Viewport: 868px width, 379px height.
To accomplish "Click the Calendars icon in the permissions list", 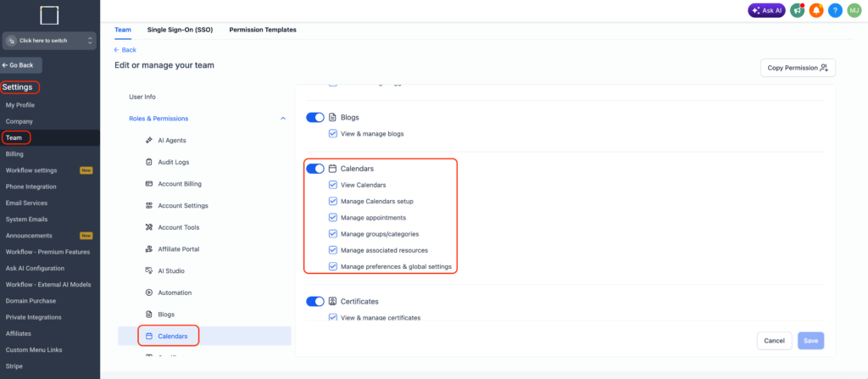I will (149, 336).
